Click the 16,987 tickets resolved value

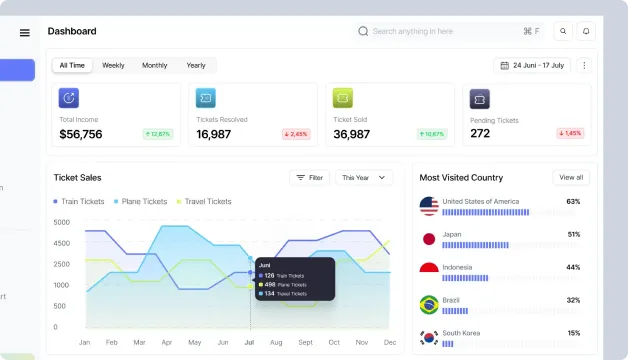click(x=213, y=134)
